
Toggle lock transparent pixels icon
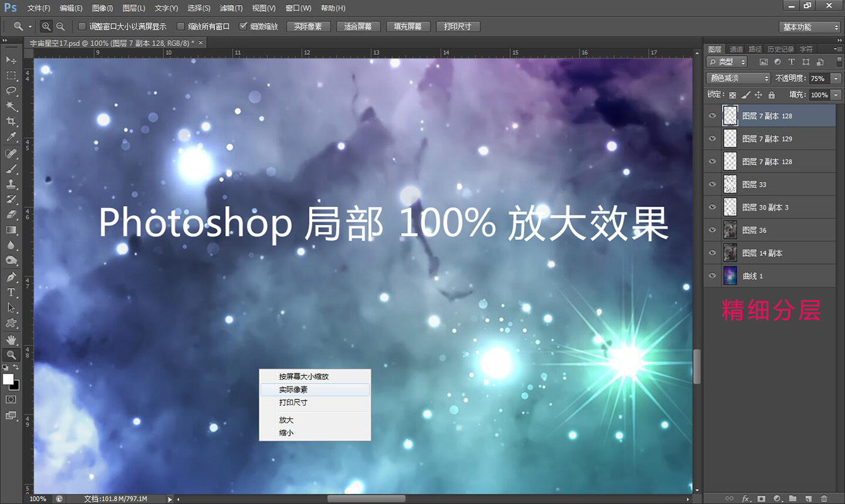coord(732,95)
